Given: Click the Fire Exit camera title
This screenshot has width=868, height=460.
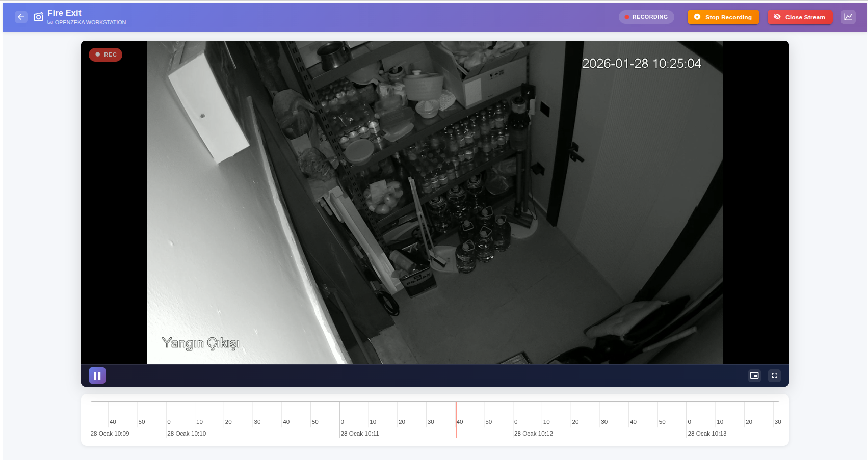Looking at the screenshot, I should point(64,13).
